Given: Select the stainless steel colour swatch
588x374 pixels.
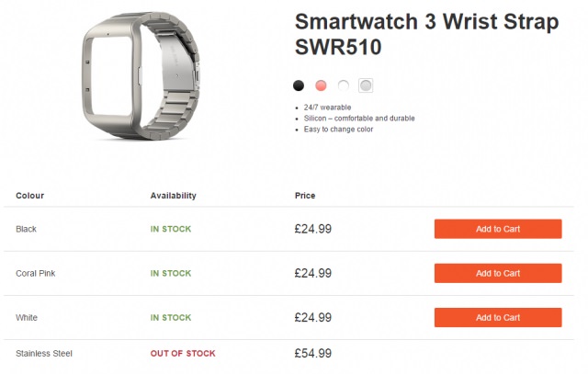Looking at the screenshot, I should [366, 85].
